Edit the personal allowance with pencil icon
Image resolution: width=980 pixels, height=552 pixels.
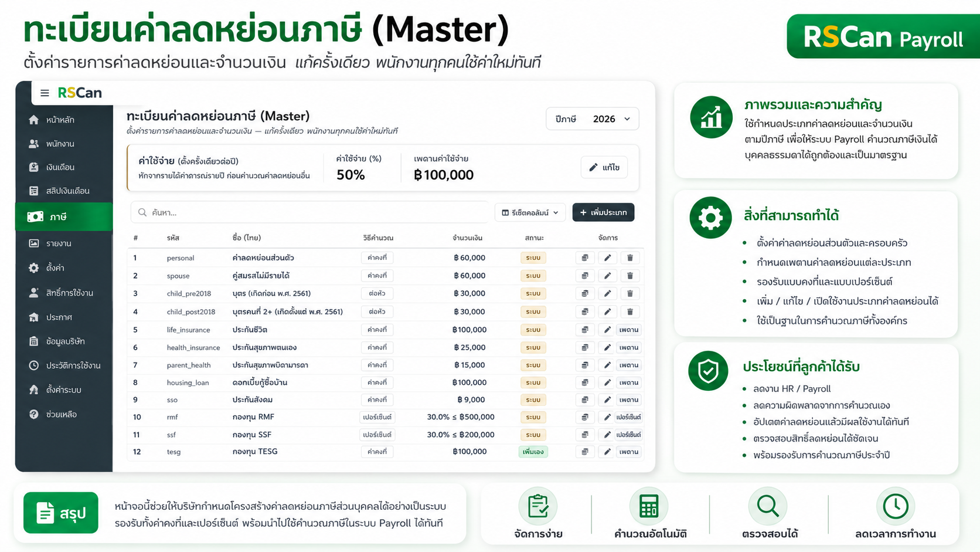point(607,258)
